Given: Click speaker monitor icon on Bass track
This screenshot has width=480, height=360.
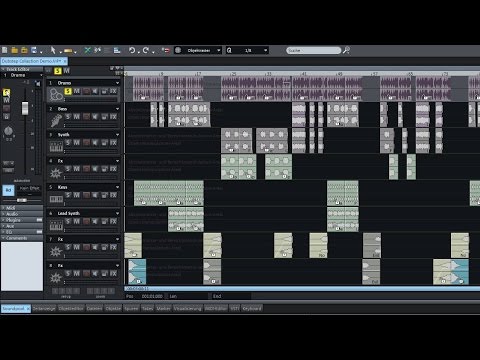Looking at the screenshot, I should pyautogui.click(x=95, y=117).
